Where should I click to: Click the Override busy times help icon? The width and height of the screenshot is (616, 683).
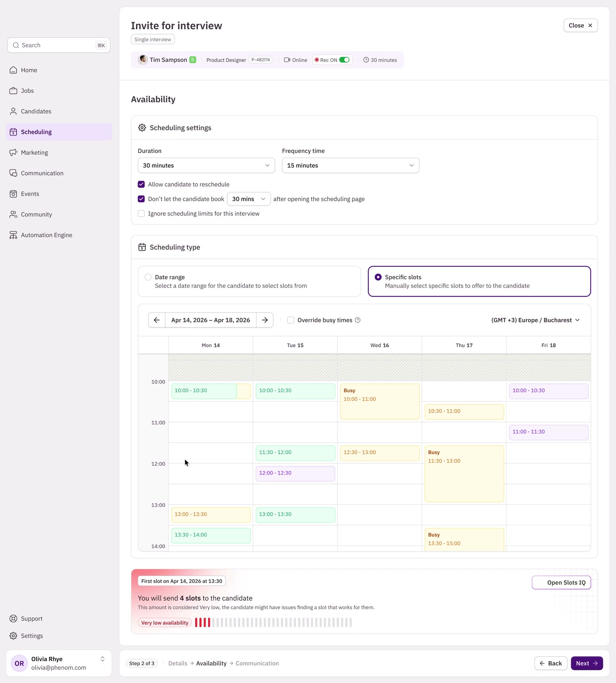[358, 320]
